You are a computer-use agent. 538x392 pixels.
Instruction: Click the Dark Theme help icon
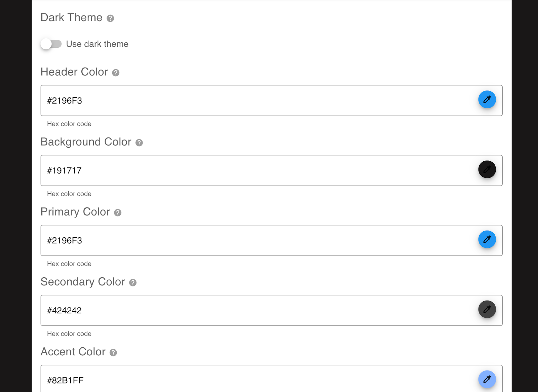[110, 18]
